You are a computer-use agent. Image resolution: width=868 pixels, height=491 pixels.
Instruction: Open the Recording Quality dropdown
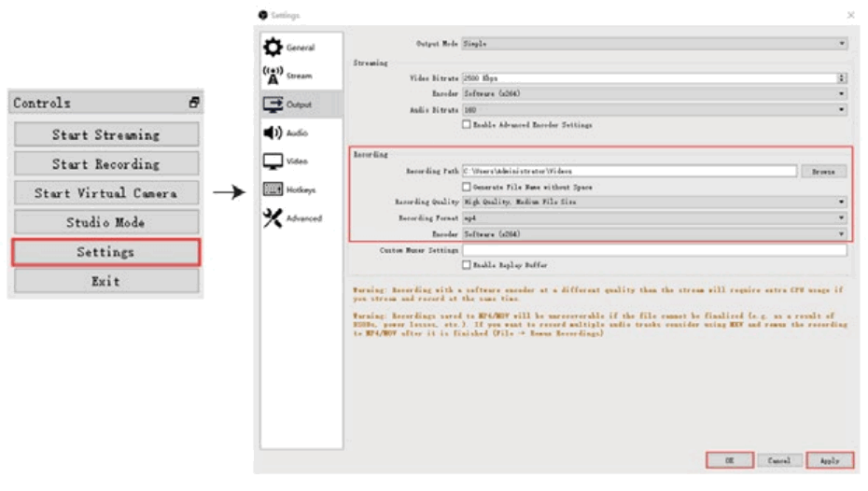[654, 202]
